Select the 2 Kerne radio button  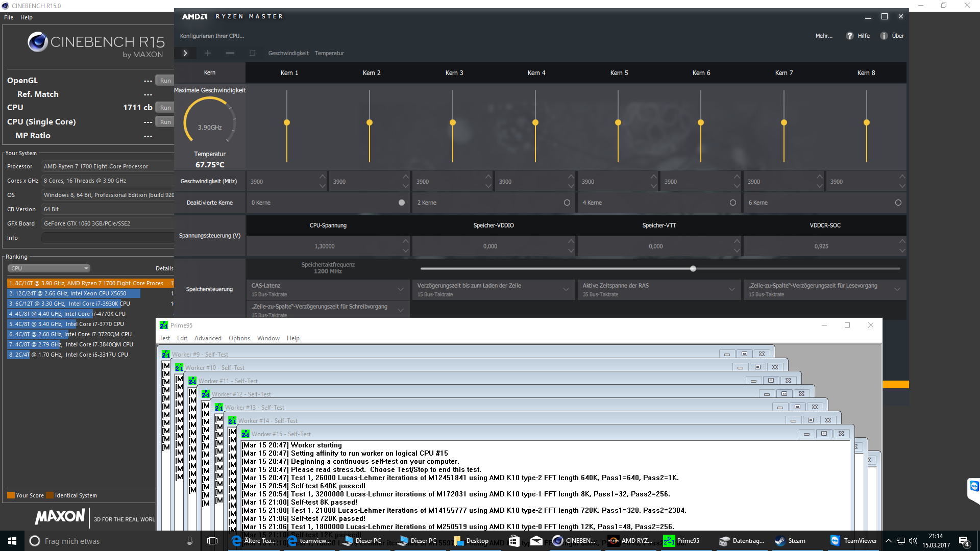(x=567, y=203)
